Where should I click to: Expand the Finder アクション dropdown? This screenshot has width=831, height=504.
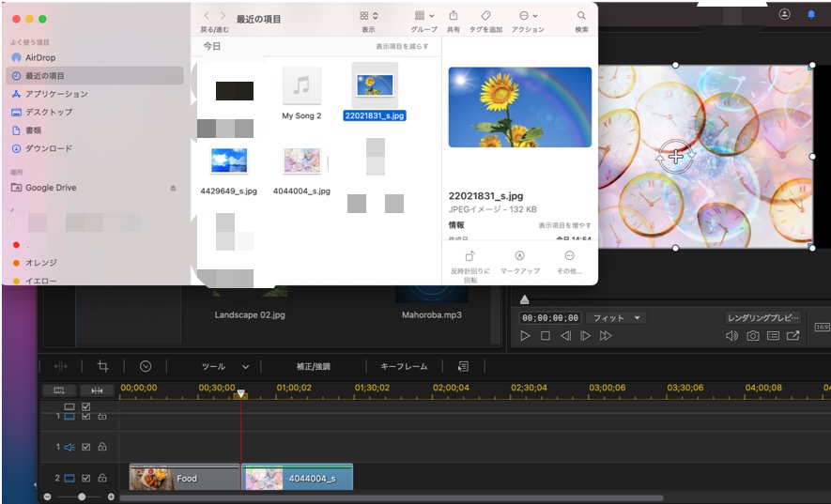pyautogui.click(x=528, y=16)
